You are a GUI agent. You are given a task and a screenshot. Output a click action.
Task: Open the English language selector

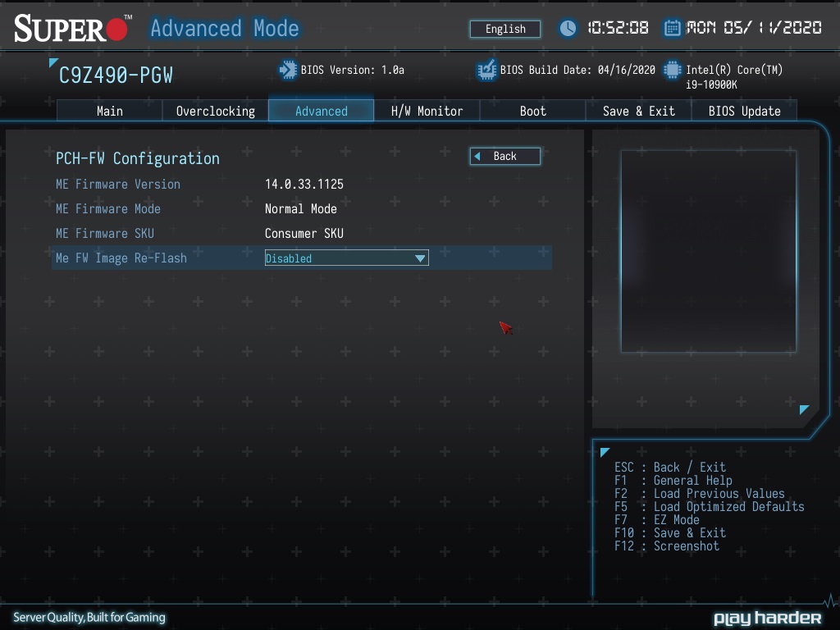pyautogui.click(x=505, y=29)
